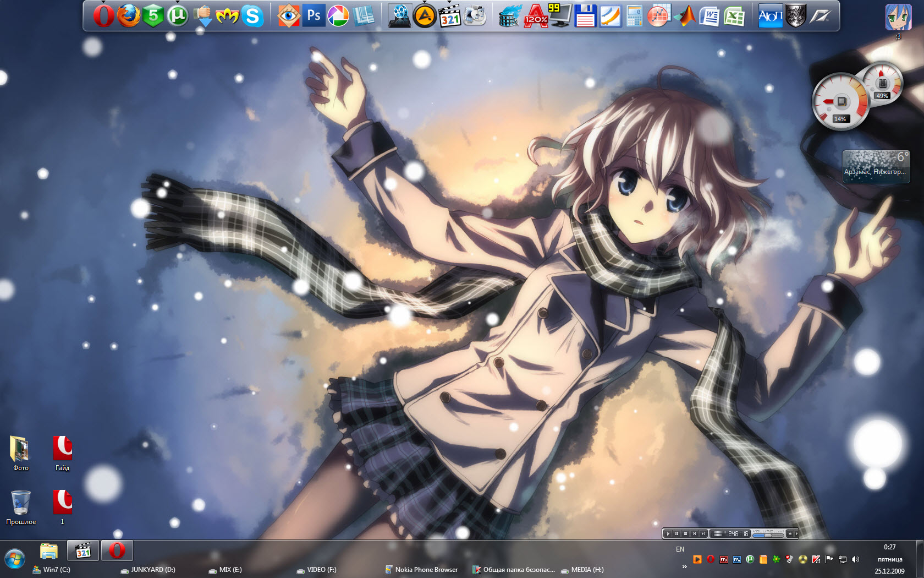
Task: Click the CPU meter gauge gadget
Action: 840,102
